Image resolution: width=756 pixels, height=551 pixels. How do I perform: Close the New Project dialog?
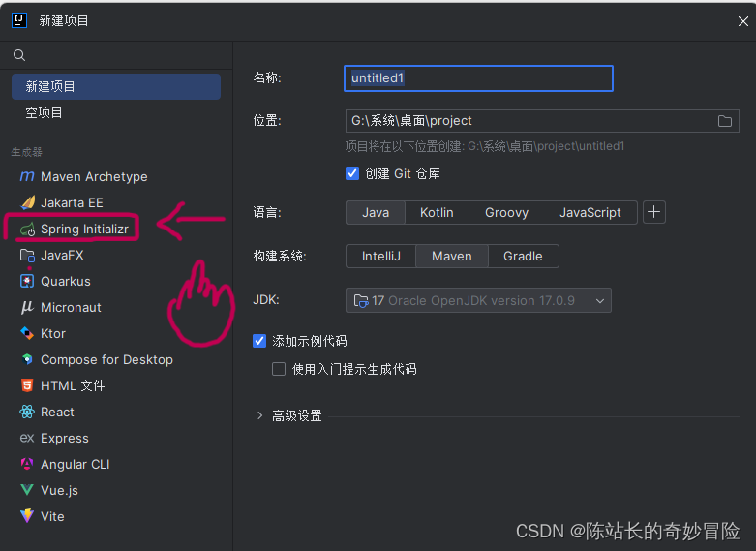coord(743,21)
